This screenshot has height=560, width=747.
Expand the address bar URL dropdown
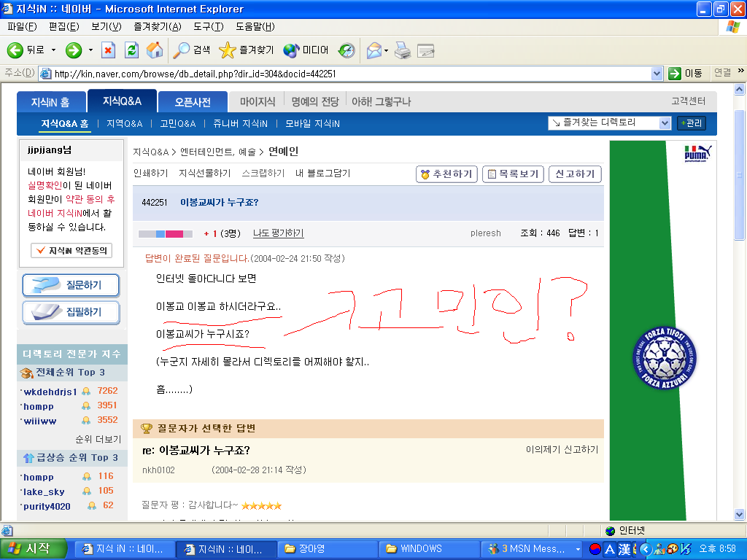point(657,74)
